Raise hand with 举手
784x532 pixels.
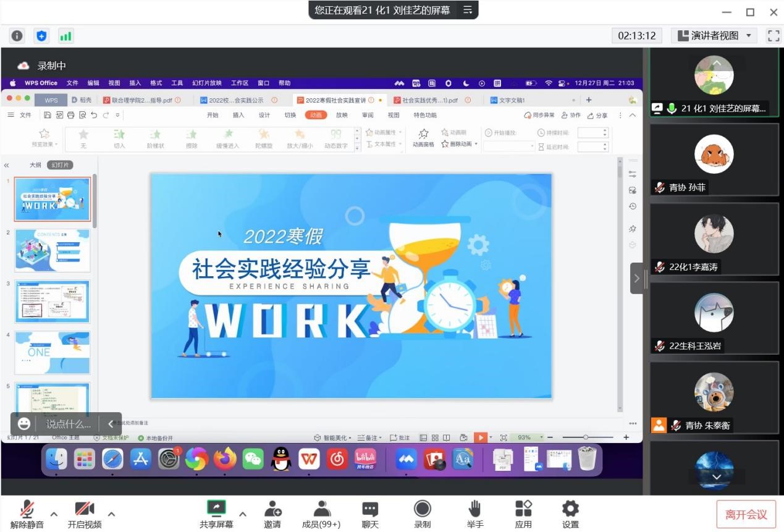(x=475, y=515)
